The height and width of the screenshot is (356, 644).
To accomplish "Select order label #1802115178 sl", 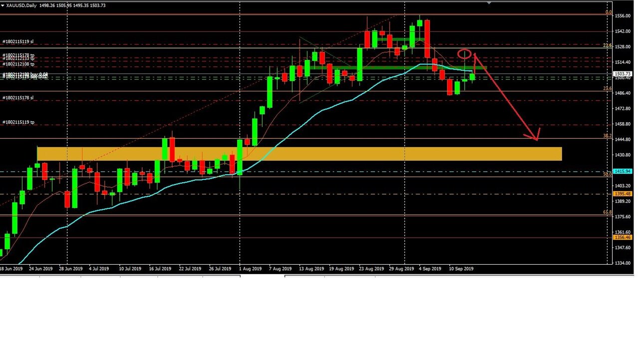I will 18,98.
